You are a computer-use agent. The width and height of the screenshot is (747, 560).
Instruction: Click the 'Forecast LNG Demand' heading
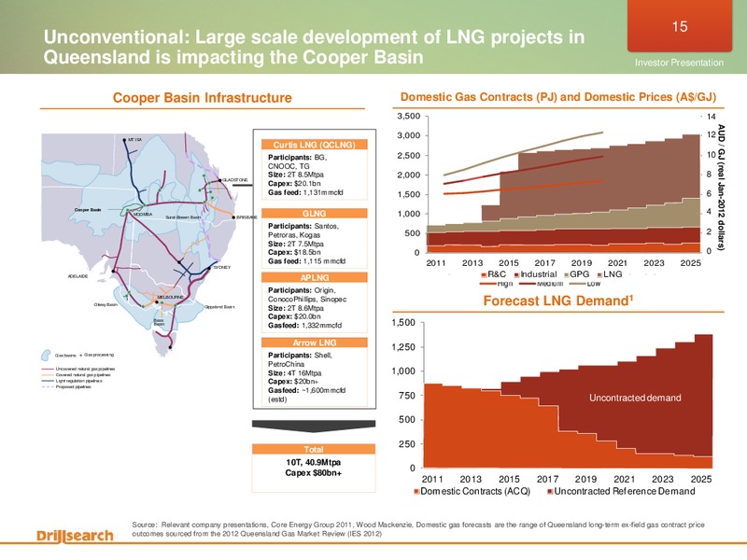tap(557, 301)
